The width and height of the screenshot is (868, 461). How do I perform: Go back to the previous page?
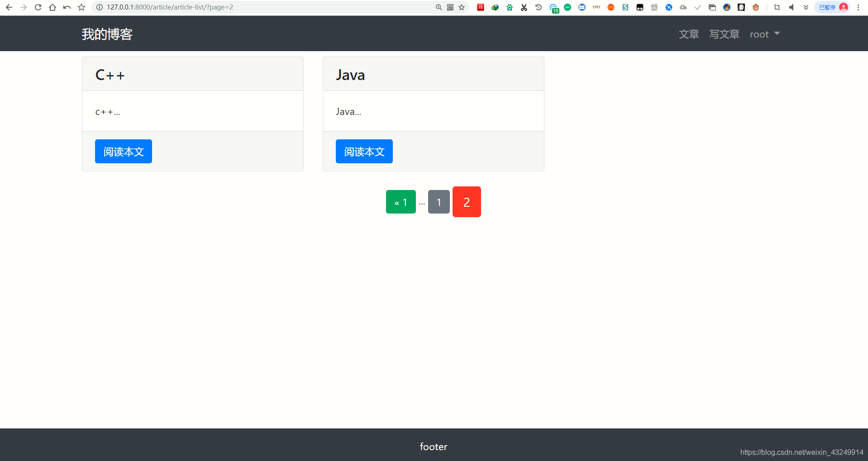click(x=9, y=7)
